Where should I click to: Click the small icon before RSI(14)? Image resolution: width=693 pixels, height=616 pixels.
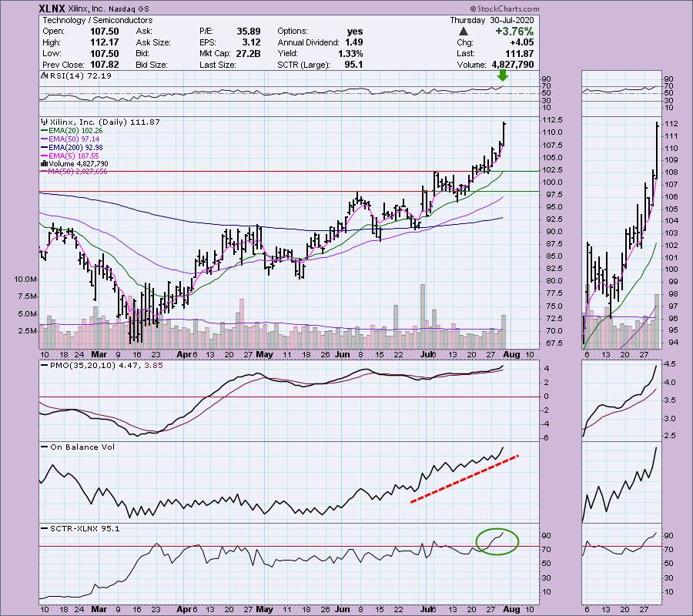44,75
